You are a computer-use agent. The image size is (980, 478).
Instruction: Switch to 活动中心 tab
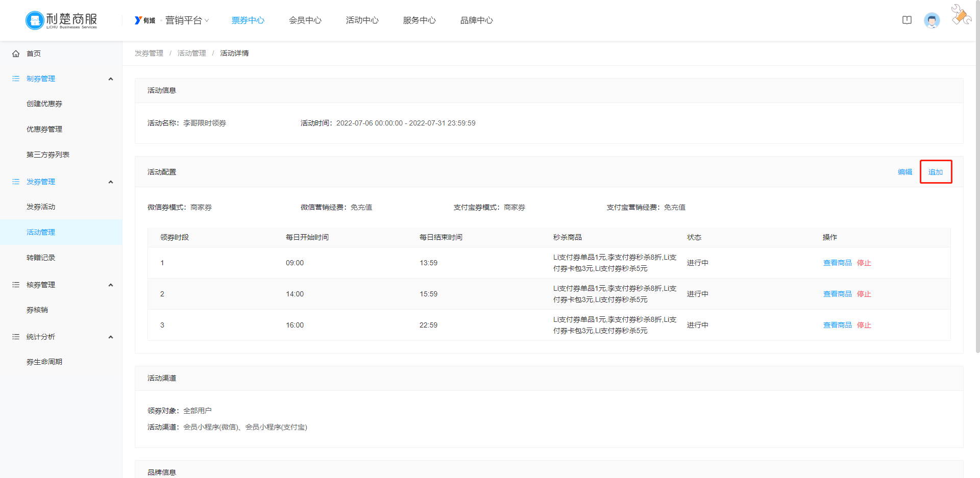(x=362, y=20)
